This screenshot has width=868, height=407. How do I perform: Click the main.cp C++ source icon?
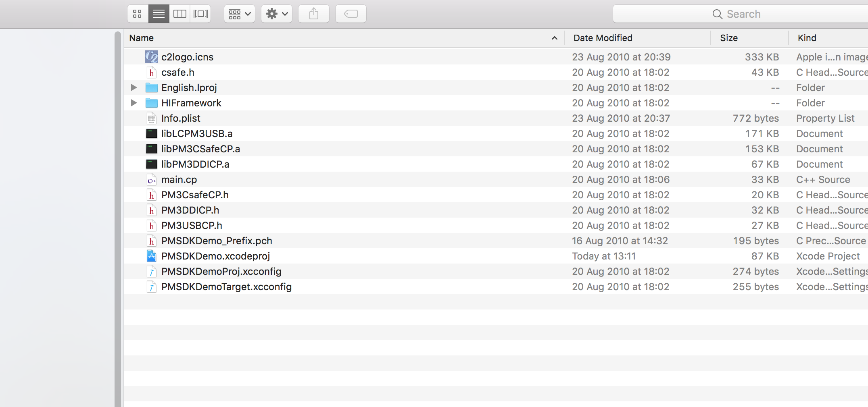coord(151,179)
